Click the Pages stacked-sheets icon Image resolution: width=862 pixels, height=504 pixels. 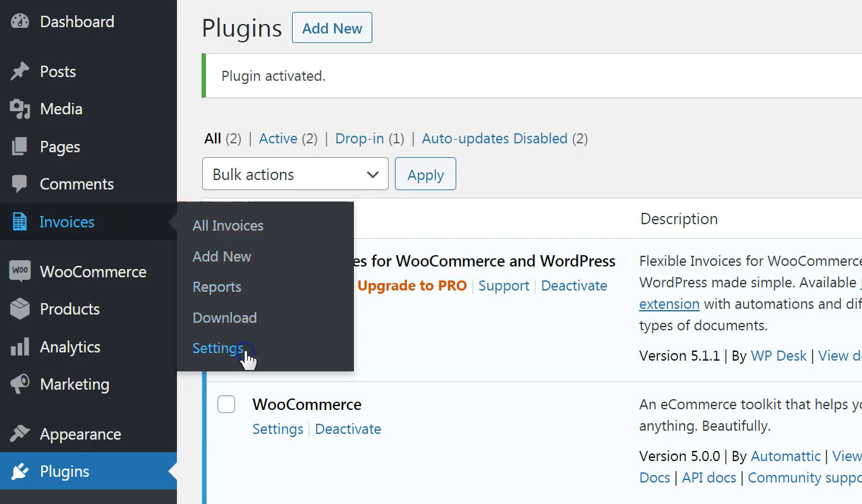(20, 147)
